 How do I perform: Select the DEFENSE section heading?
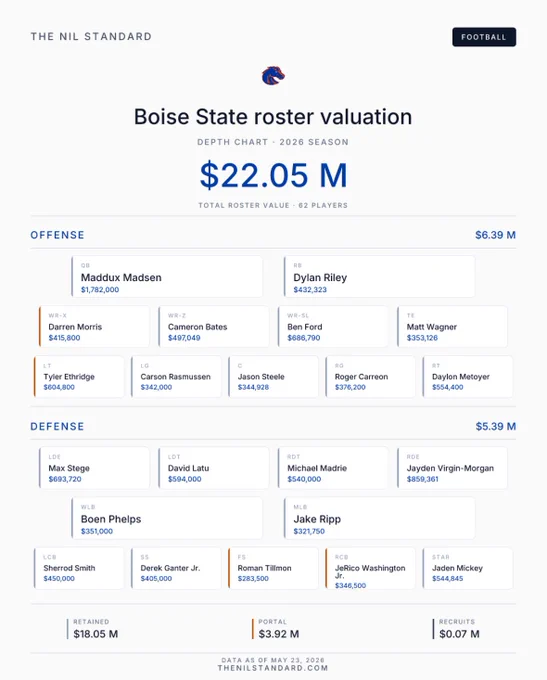(57, 426)
